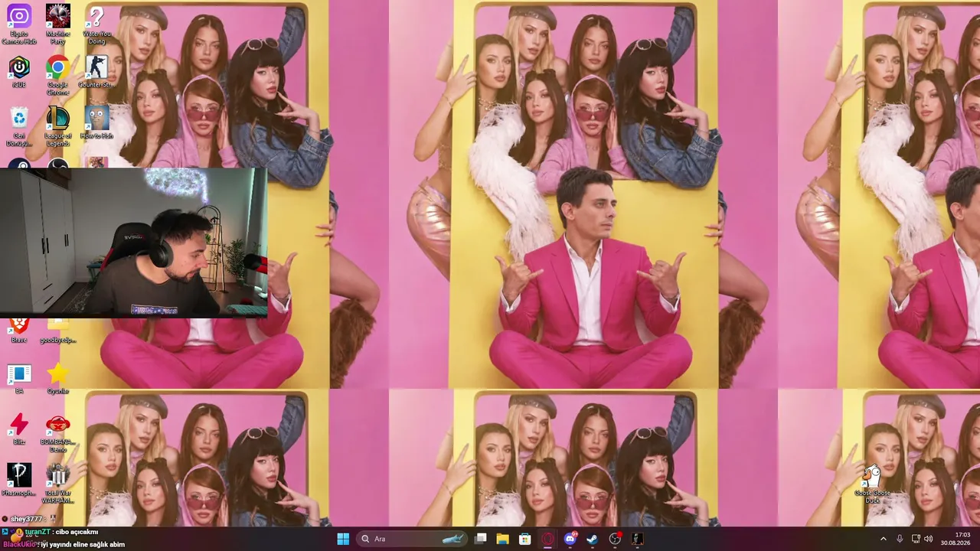The height and width of the screenshot is (551, 980).
Task: Open the goodbyedpi folder on the desktop
Action: point(57,331)
